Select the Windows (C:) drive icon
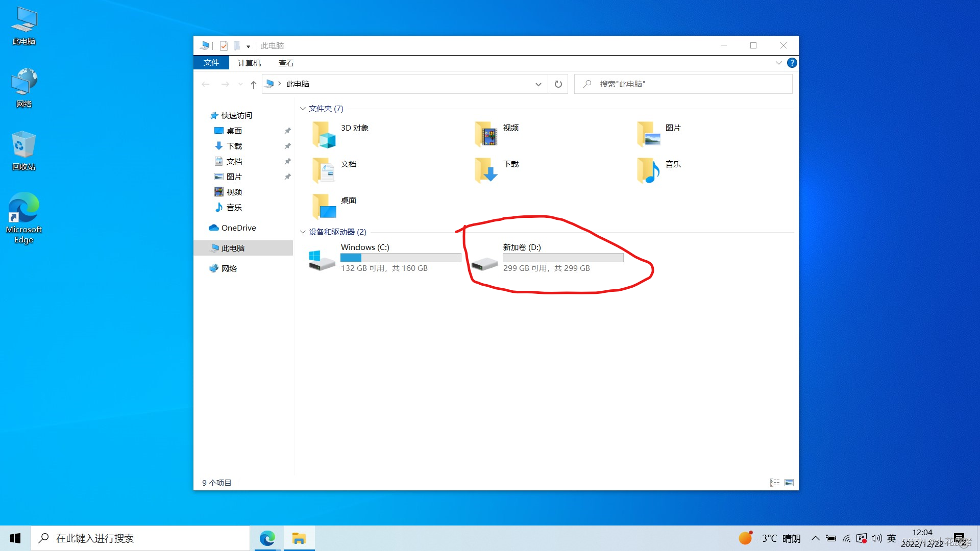This screenshot has height=551, width=980. 322,260
